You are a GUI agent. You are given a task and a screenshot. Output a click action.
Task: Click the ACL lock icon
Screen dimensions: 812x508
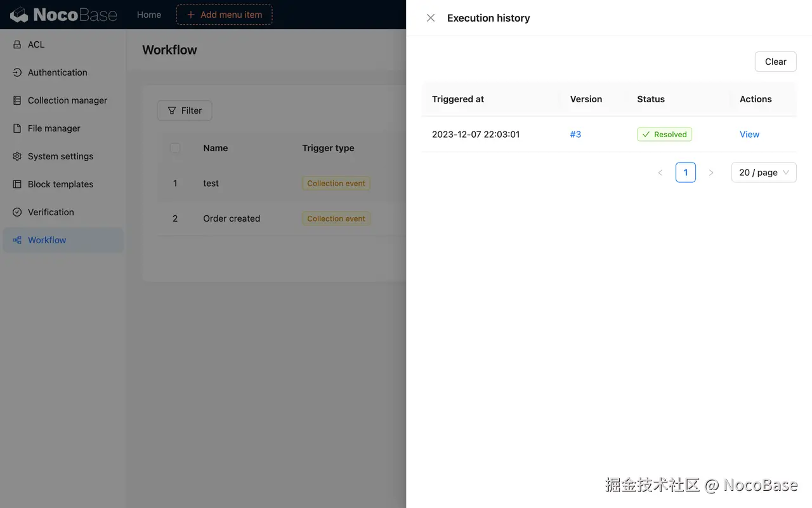pos(17,44)
